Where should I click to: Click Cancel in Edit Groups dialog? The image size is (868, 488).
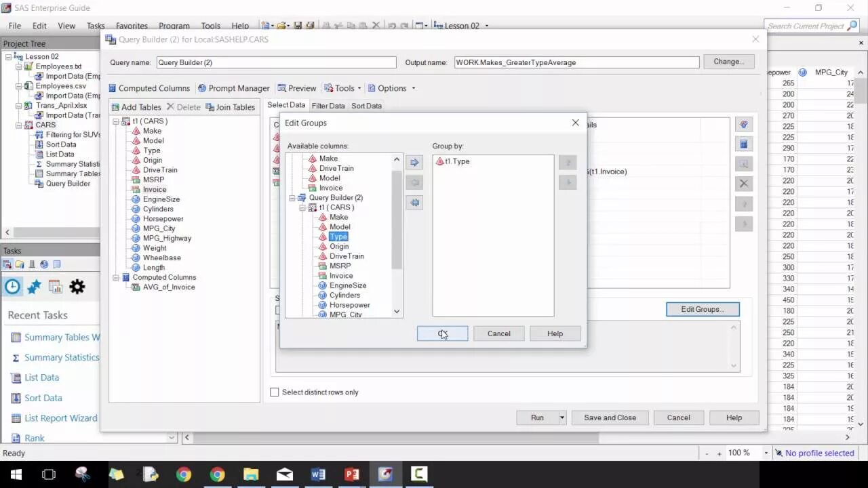(498, 333)
